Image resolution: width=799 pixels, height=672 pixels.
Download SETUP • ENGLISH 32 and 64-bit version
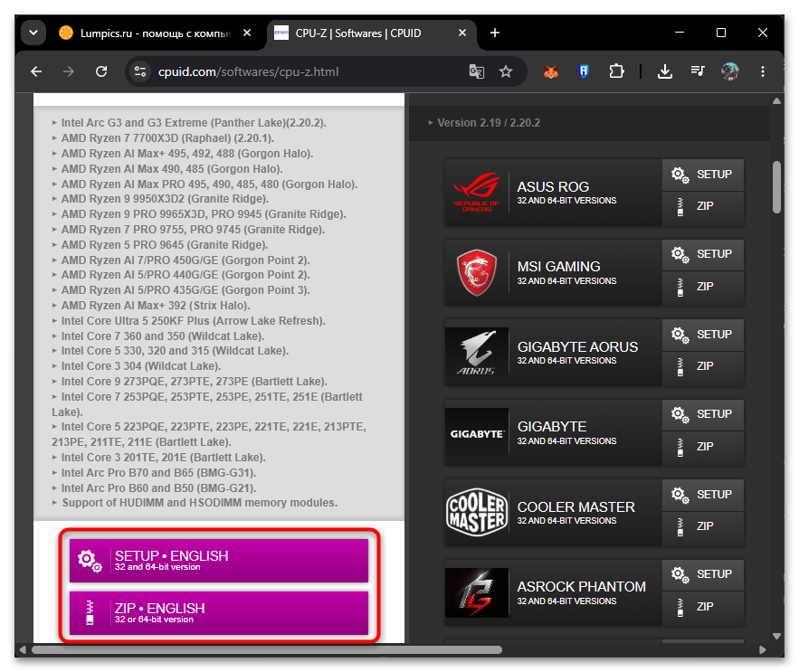(x=219, y=561)
